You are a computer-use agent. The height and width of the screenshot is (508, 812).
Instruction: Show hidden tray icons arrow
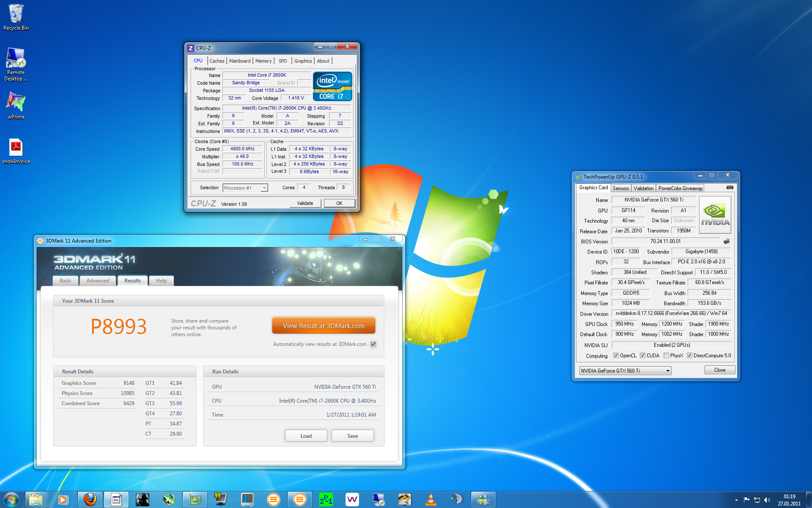(736, 500)
